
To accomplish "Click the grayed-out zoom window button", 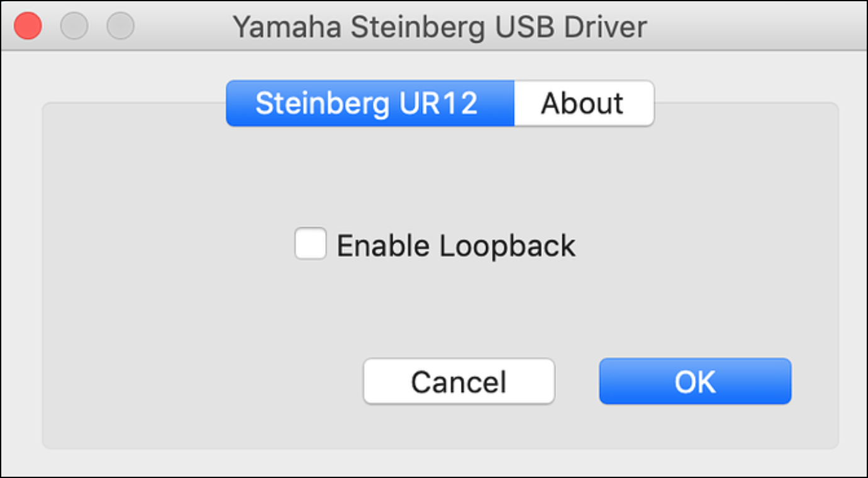I will point(120,26).
